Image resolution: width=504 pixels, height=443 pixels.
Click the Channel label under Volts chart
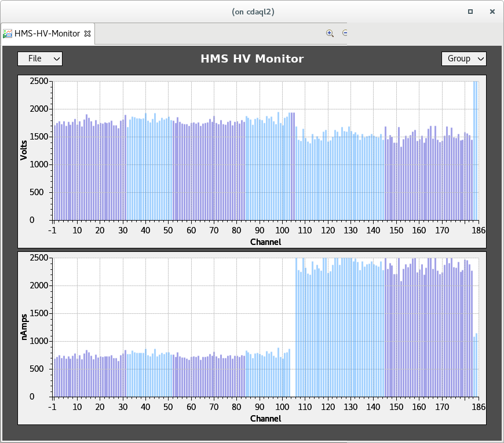tap(265, 241)
